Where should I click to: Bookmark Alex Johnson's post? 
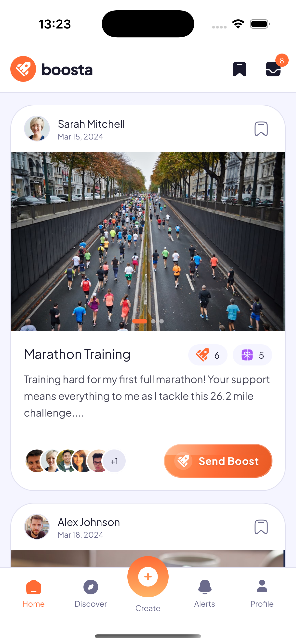261,527
